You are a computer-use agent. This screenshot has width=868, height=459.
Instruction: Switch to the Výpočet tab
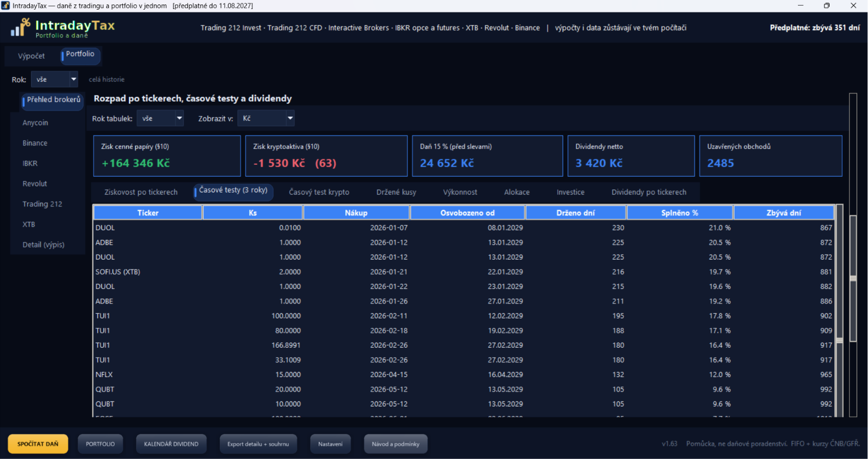[x=31, y=56]
